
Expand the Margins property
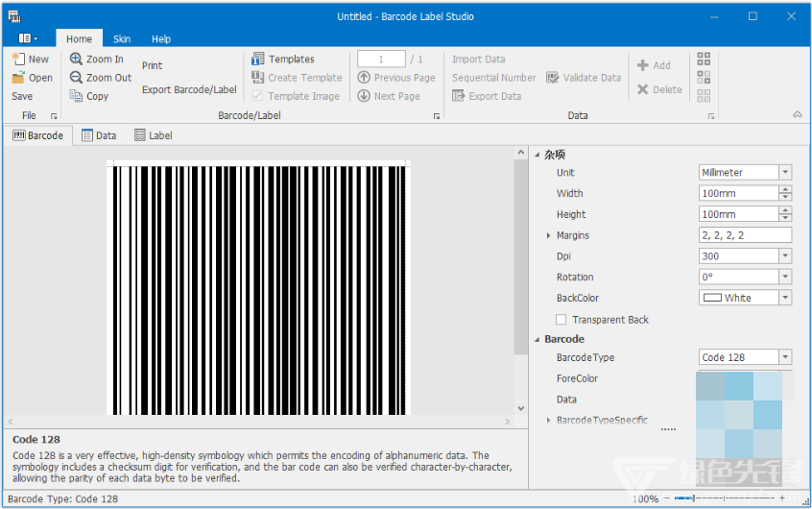(x=548, y=235)
